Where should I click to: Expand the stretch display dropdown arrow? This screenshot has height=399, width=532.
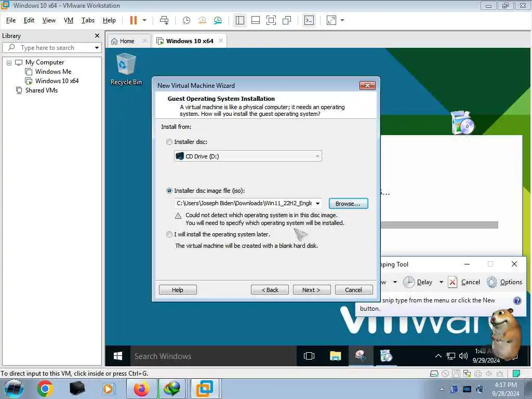[x=342, y=20]
